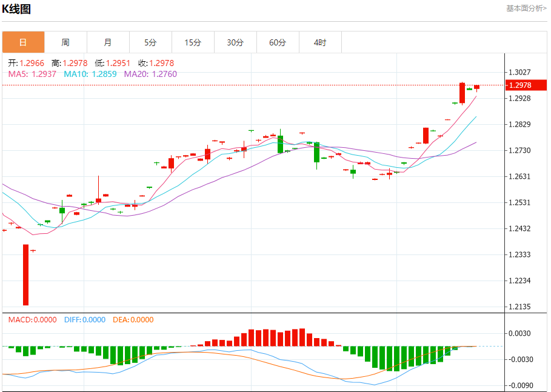The width and height of the screenshot is (551, 392).
Task: Click the tall red candlestick at chart bottom left
Action: pos(25,274)
